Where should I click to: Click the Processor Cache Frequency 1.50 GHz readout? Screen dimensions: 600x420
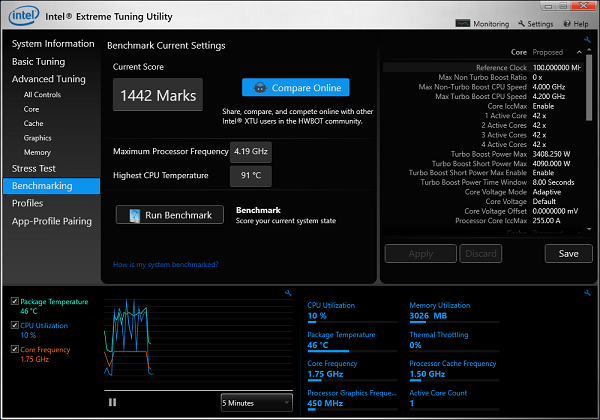(454, 370)
